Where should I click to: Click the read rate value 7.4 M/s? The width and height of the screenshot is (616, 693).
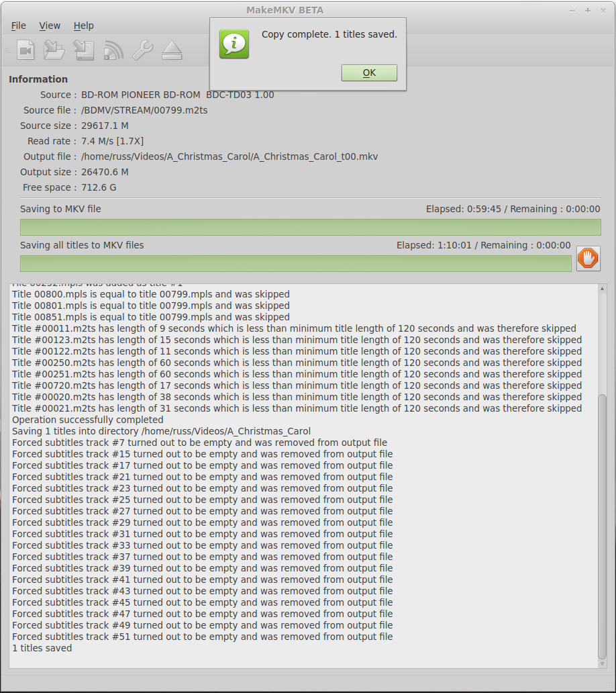point(113,141)
